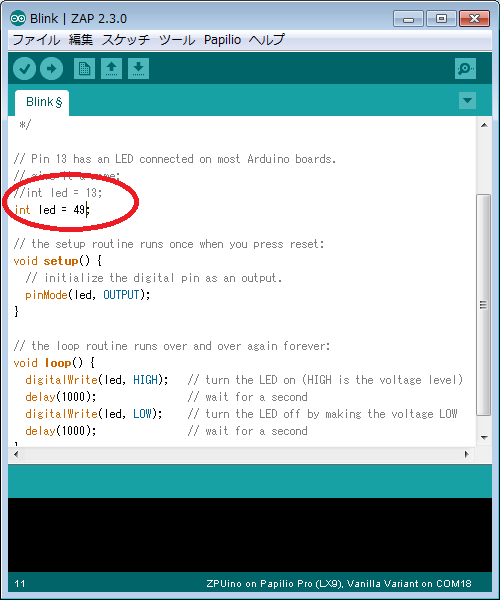Expand the tab options dropdown arrow
Viewport: 500px width, 600px height.
click(467, 100)
